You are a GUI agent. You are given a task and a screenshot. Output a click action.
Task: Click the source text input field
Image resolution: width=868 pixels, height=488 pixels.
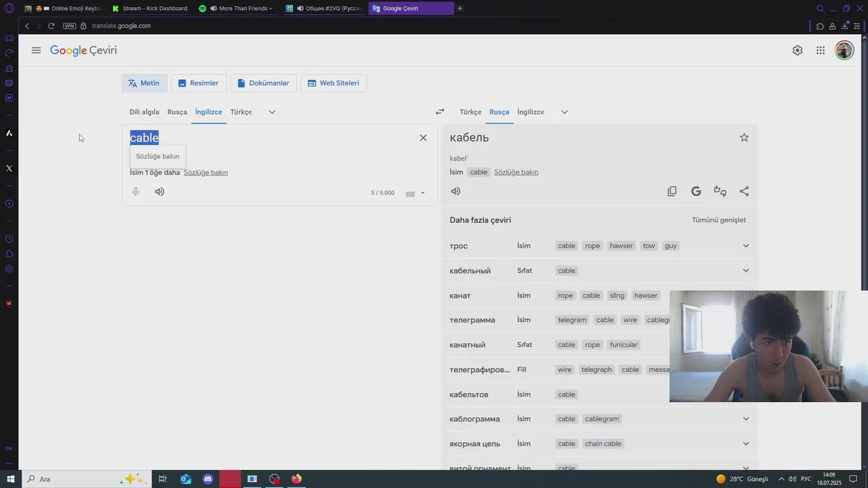(x=271, y=138)
